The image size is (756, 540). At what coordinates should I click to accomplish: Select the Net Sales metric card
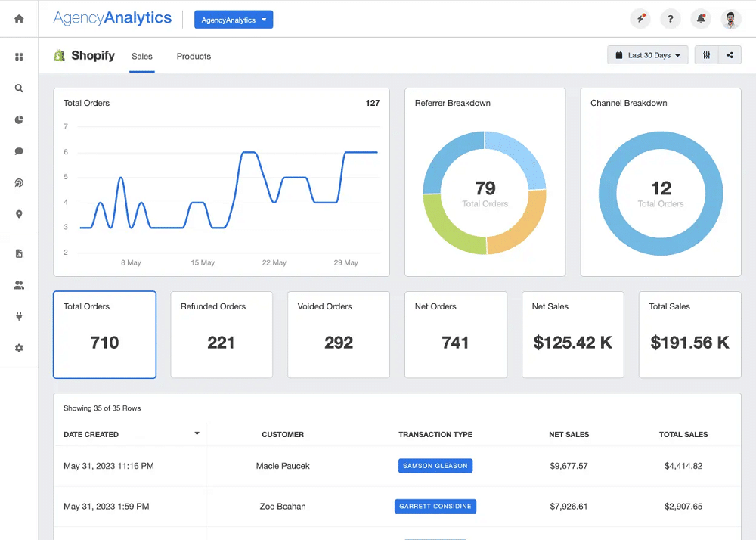[572, 334]
